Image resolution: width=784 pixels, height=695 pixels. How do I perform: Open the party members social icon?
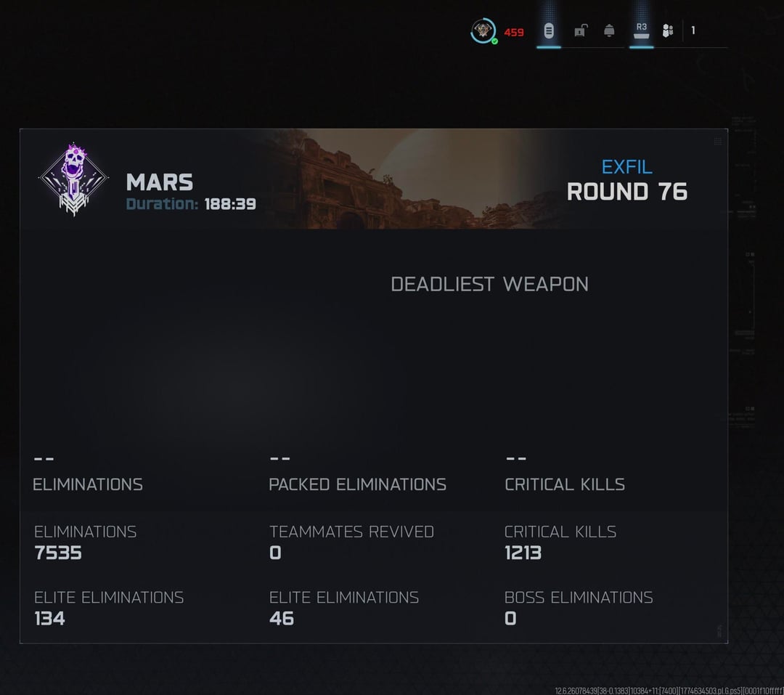(x=668, y=31)
